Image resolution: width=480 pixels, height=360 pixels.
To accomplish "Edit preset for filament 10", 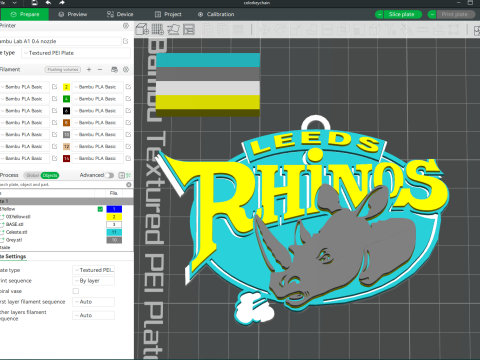I will tap(128, 134).
